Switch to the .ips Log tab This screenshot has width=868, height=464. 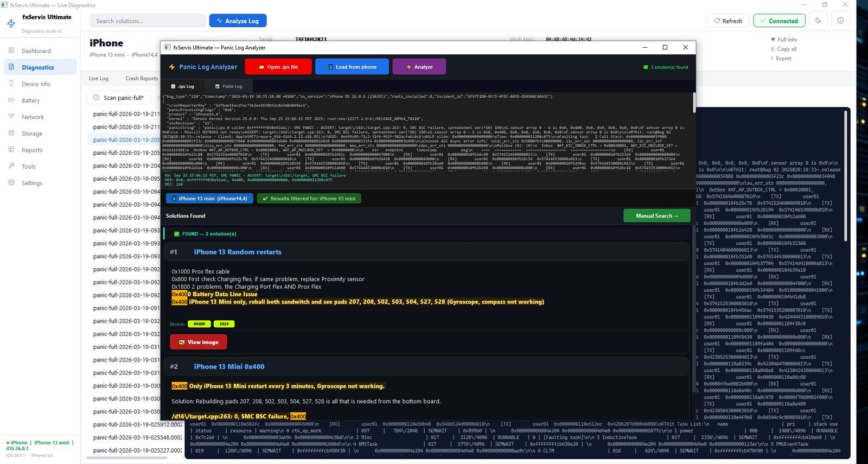coord(182,86)
